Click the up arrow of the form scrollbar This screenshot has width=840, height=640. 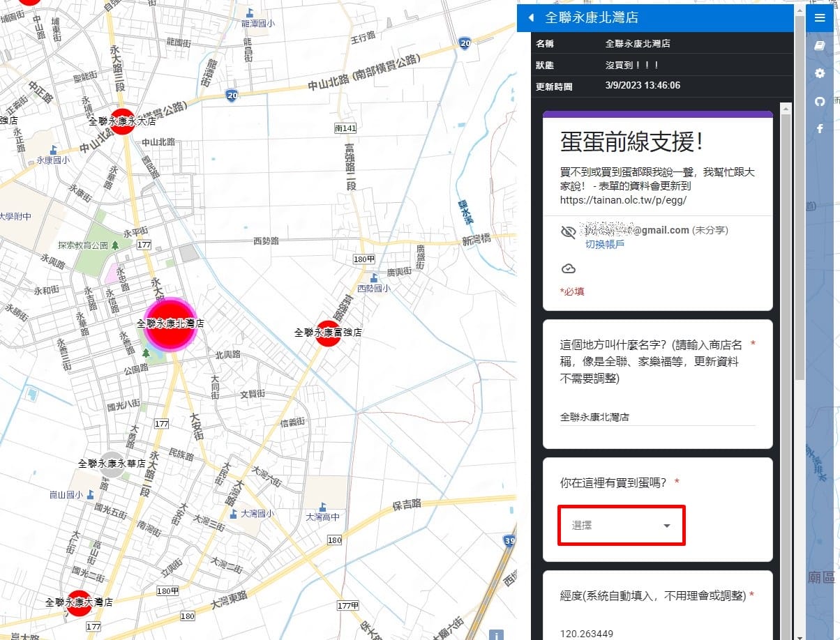(786, 108)
